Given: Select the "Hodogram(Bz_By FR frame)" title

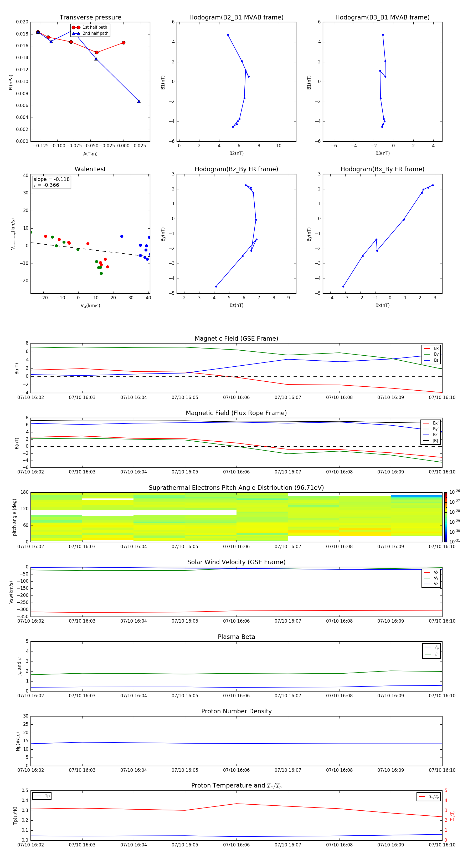Looking at the screenshot, I should tap(236, 169).
